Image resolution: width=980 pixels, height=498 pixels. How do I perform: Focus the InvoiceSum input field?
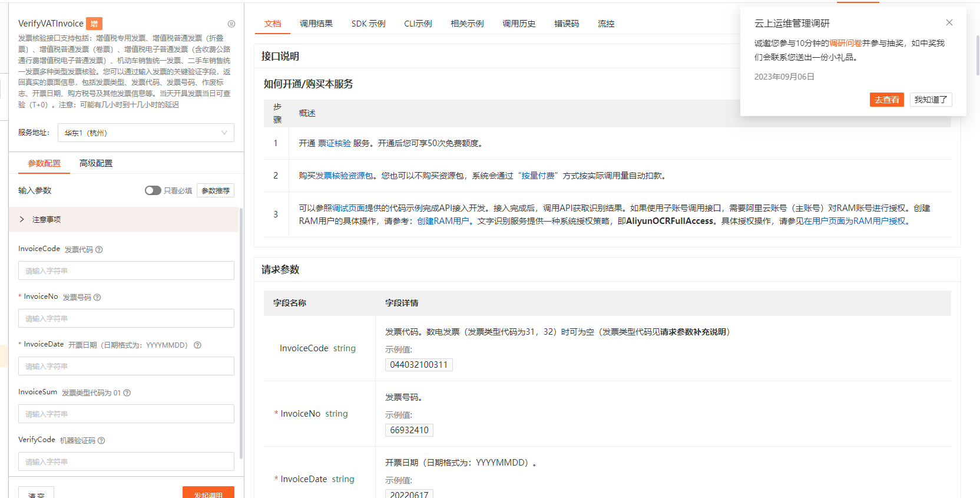126,414
